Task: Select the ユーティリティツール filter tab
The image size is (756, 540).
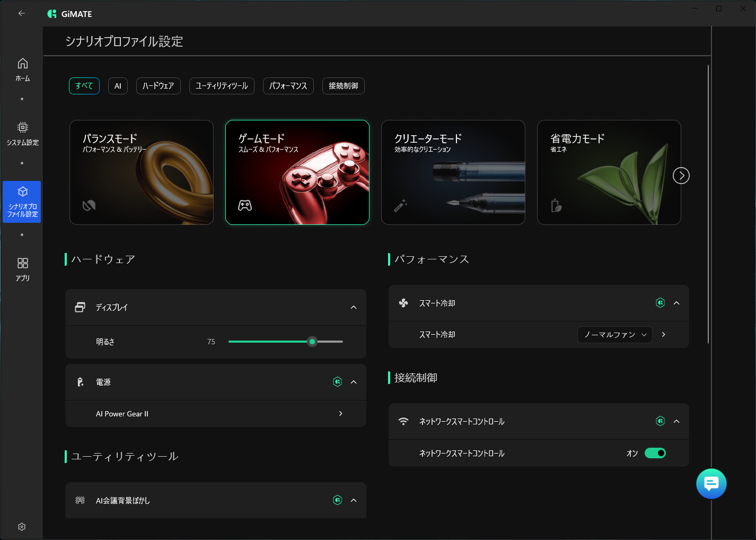Action: 222,86
